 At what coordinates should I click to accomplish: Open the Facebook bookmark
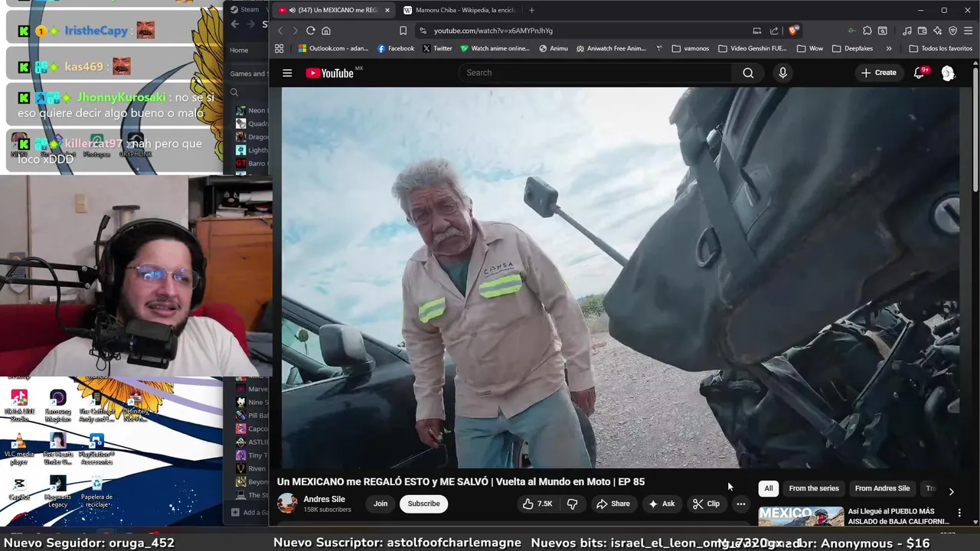[396, 48]
